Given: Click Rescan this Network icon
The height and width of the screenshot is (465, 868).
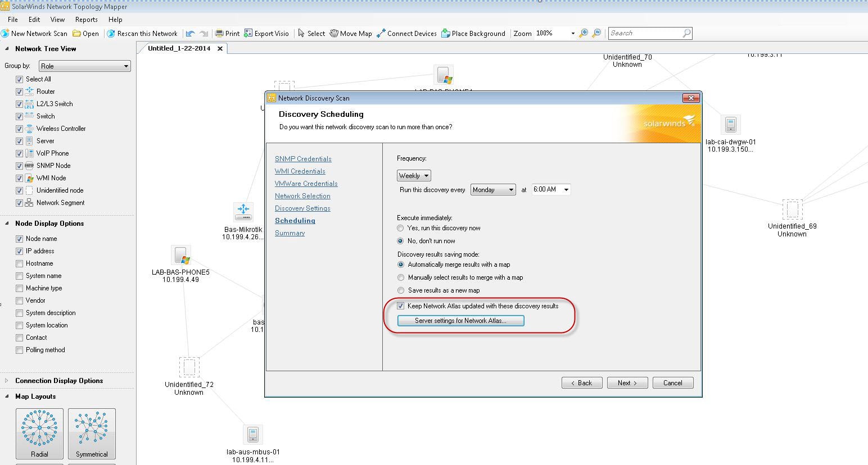Looking at the screenshot, I should (x=111, y=34).
